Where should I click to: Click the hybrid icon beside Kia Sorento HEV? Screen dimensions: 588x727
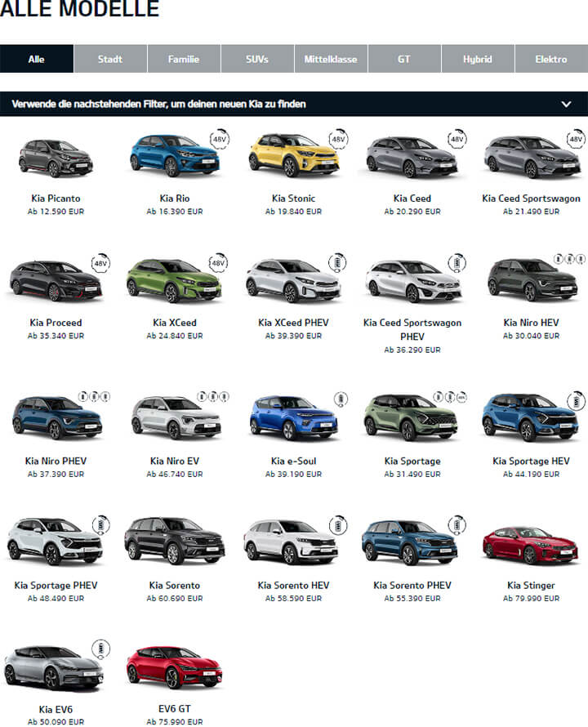tap(338, 523)
